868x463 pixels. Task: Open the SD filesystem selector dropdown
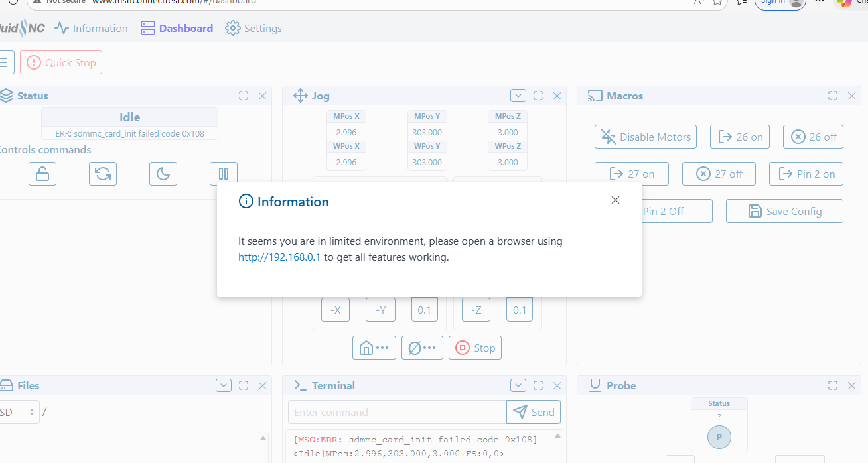[19, 412]
